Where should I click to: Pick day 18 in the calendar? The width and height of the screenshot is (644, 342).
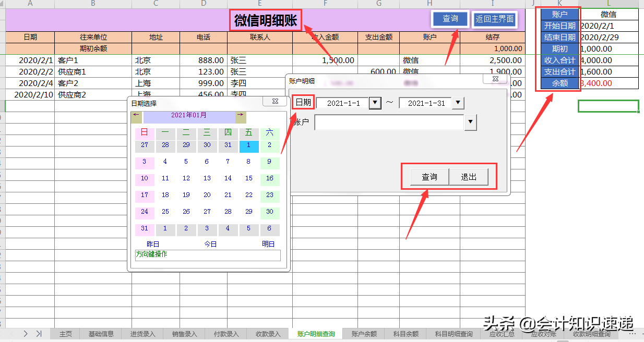point(165,195)
